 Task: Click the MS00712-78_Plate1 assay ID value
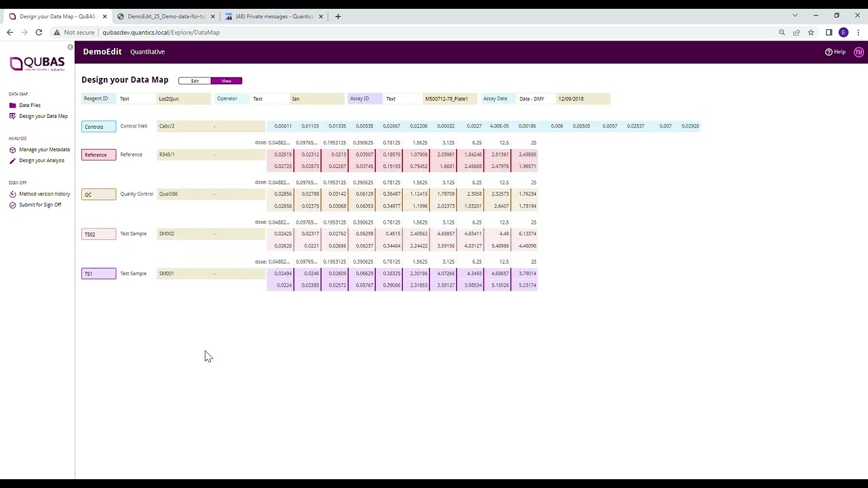coord(450,99)
